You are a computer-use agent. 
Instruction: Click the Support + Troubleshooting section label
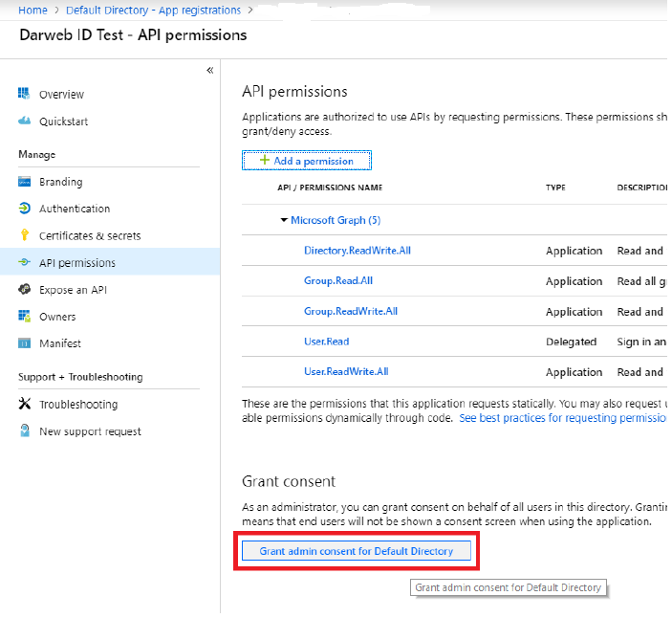[x=80, y=377]
